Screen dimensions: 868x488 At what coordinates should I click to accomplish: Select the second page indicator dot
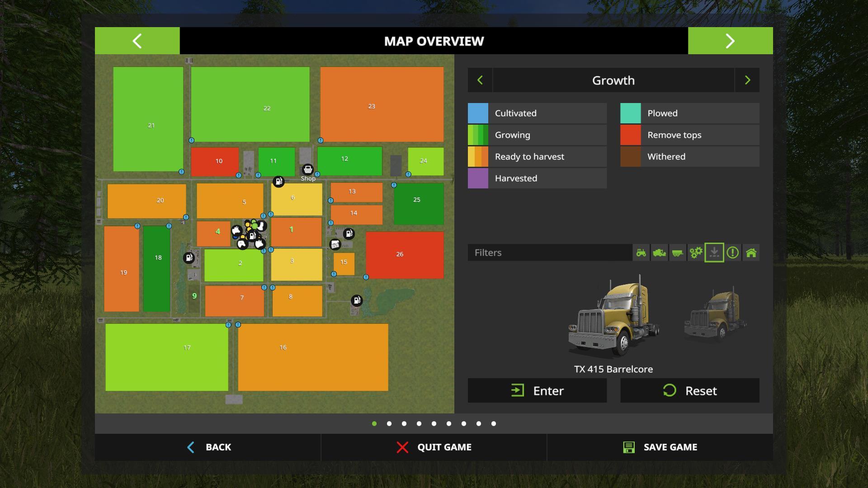(389, 423)
